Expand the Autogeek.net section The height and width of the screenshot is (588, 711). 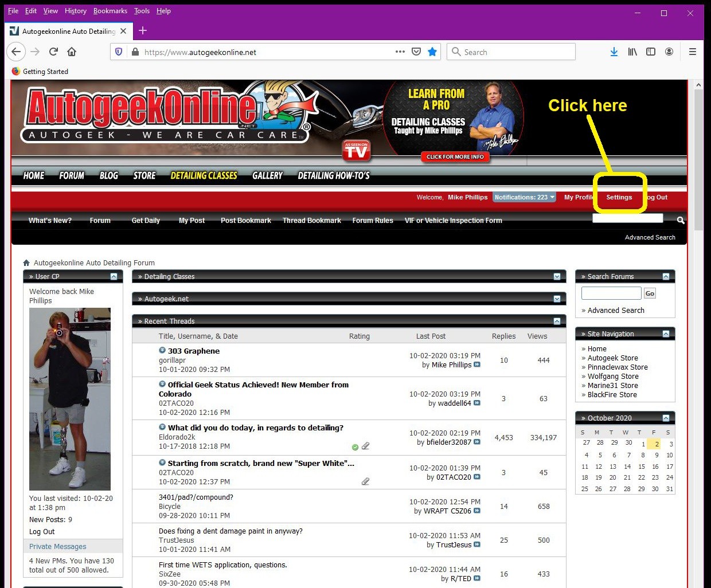(557, 299)
